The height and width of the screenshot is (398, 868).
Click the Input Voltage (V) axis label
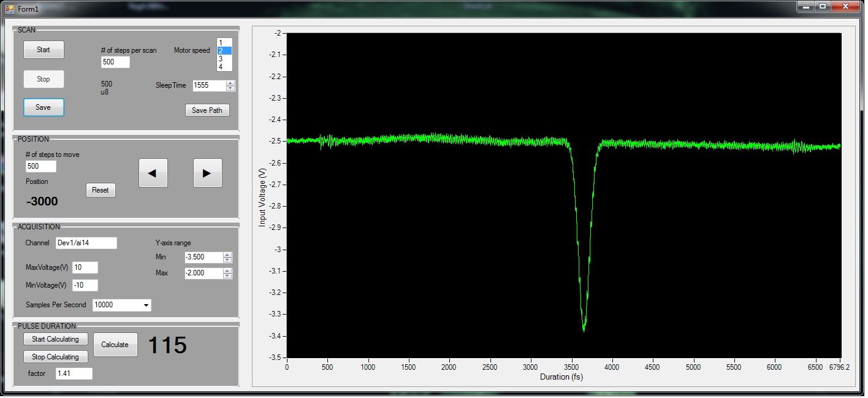click(x=262, y=198)
